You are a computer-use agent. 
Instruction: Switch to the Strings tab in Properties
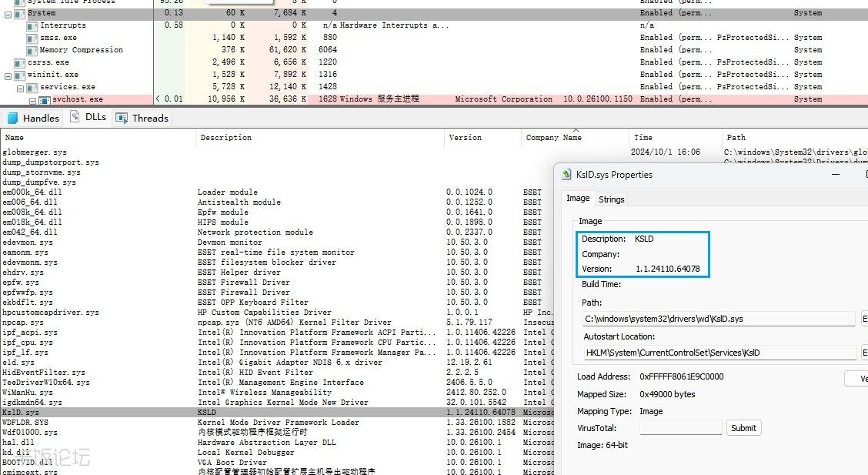612,199
